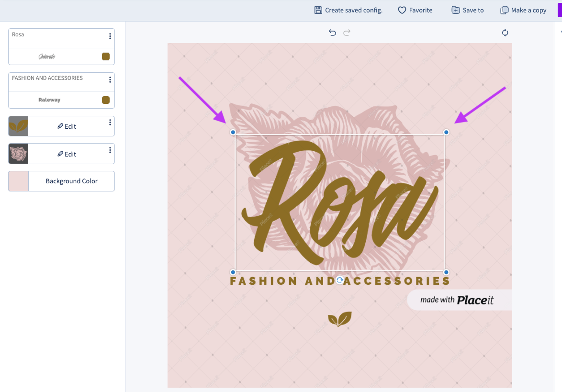Click the undo arrow icon
This screenshot has height=392, width=562.
(x=332, y=33)
